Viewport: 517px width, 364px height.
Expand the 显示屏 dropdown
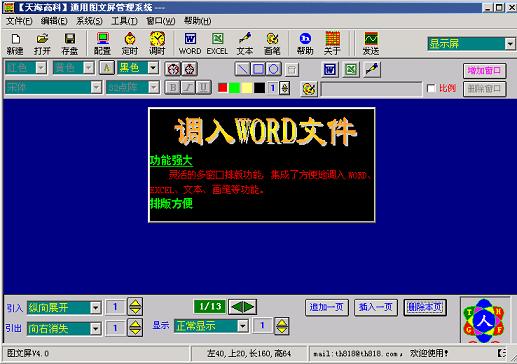coord(510,44)
